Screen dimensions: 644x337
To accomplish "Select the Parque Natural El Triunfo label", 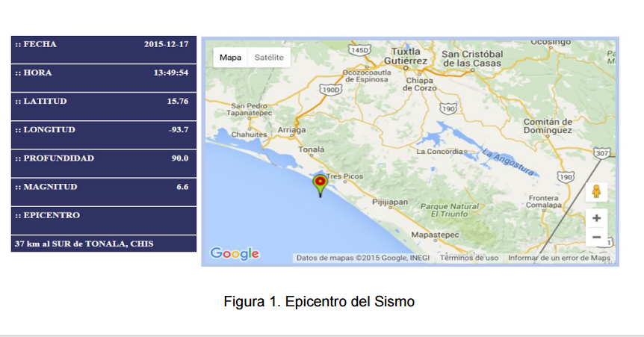I will (x=449, y=210).
